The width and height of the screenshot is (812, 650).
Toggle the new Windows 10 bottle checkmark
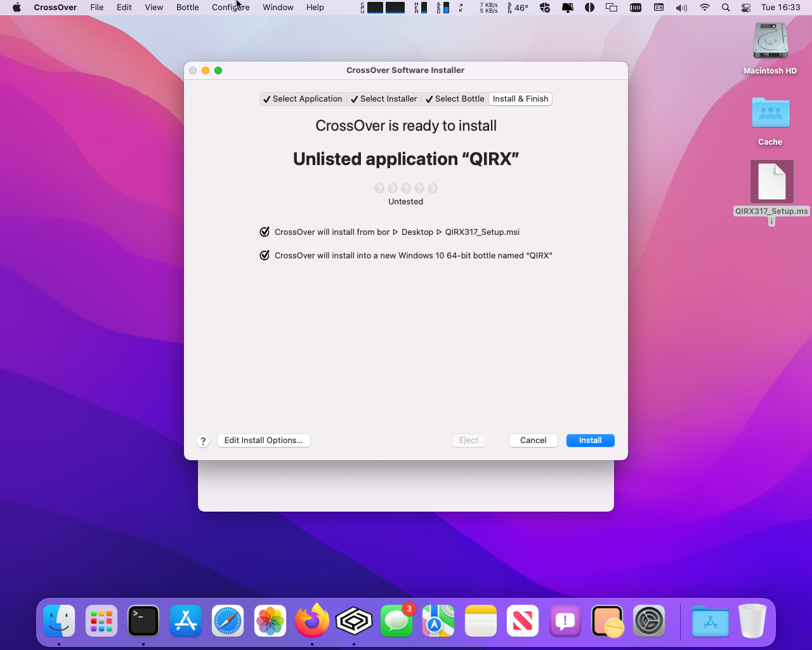(x=265, y=255)
